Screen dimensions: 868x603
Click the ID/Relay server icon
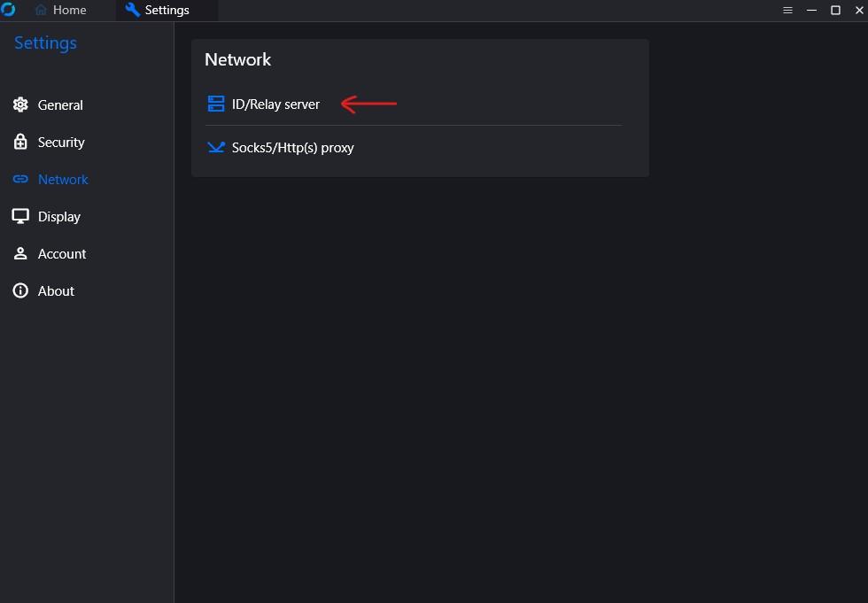[216, 104]
